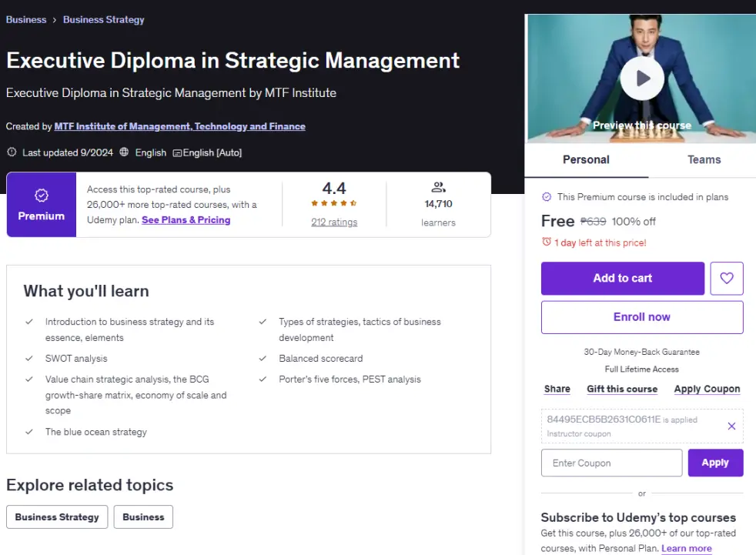Screen dimensions: 756x555
Task: Click the crossed-out original price
Action: coord(593,222)
